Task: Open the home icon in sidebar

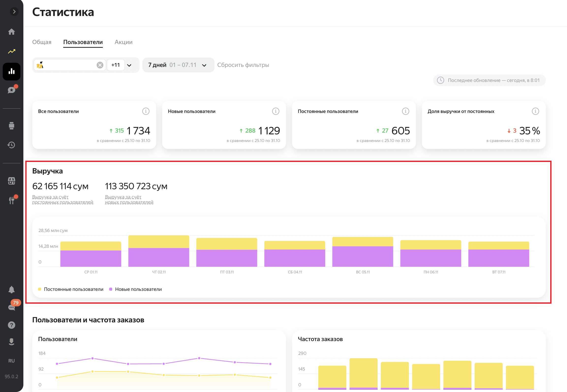Action: click(x=12, y=32)
